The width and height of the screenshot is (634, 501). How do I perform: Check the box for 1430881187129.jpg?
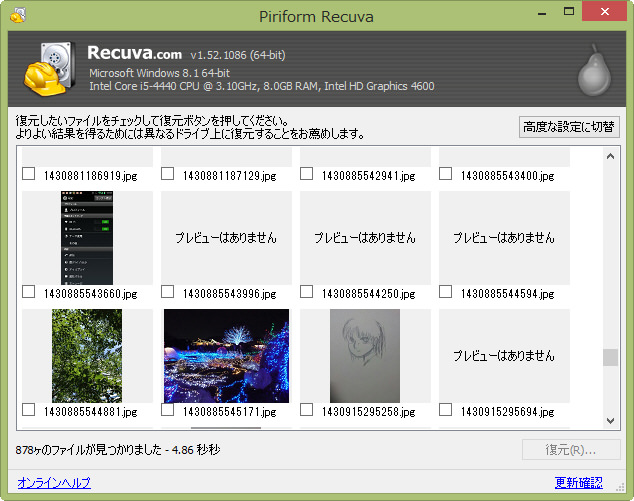click(167, 174)
